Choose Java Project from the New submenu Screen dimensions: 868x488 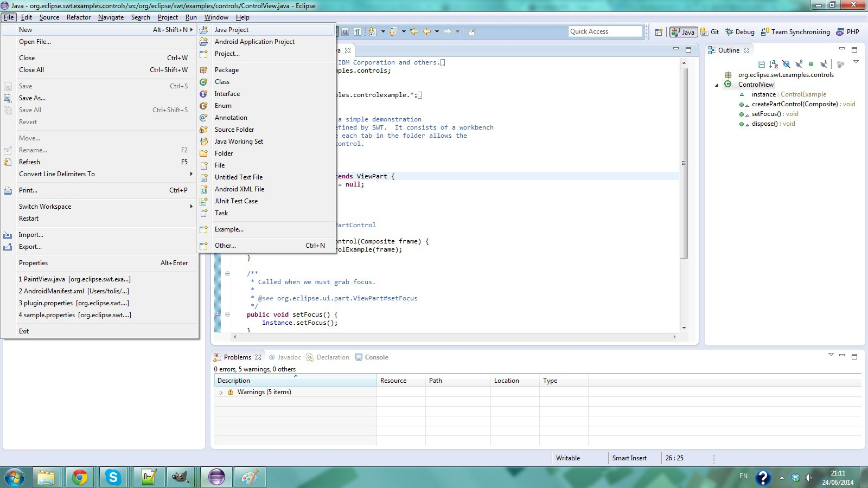coord(266,30)
